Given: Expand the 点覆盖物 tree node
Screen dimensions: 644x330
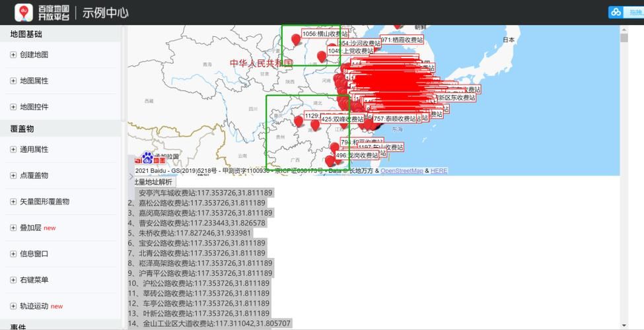Looking at the screenshot, I should point(13,176).
